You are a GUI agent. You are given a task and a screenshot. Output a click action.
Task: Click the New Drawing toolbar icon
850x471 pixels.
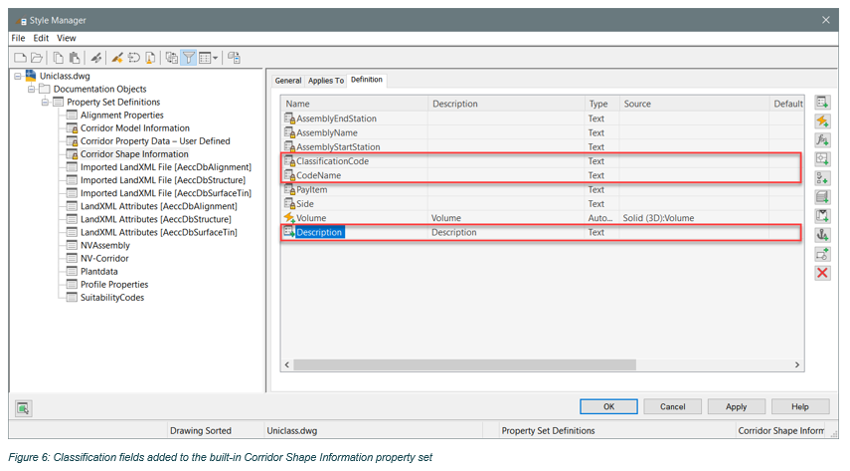pyautogui.click(x=20, y=58)
